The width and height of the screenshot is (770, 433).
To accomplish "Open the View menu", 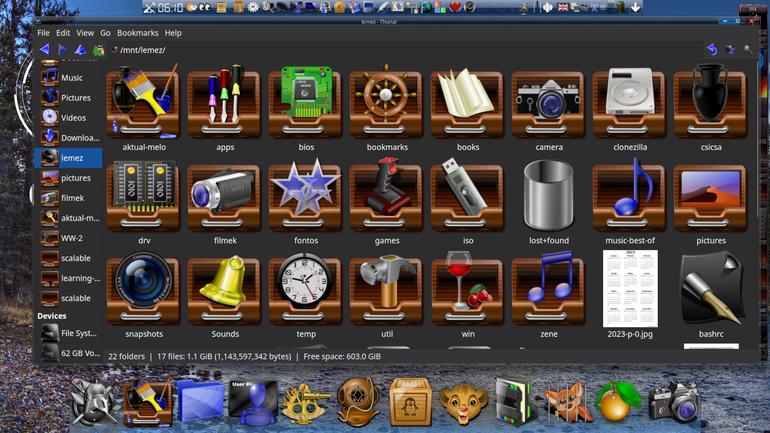I will pyautogui.click(x=84, y=33).
